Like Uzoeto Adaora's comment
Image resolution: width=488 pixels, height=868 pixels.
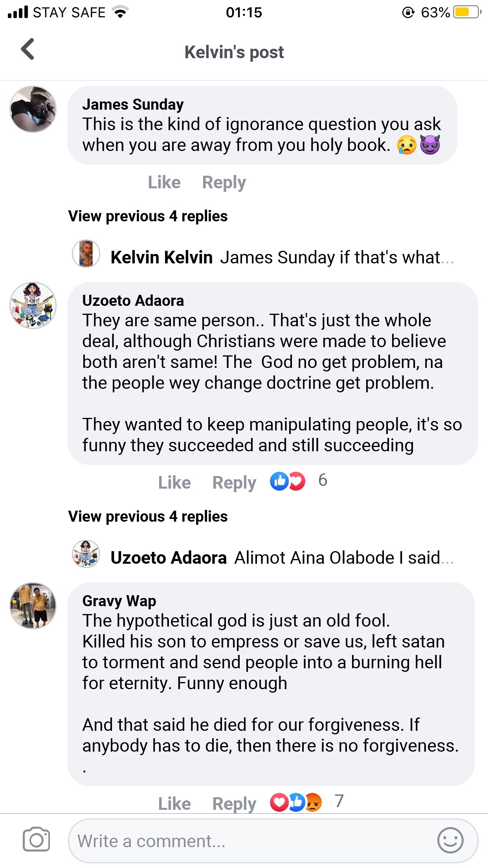[x=174, y=483]
